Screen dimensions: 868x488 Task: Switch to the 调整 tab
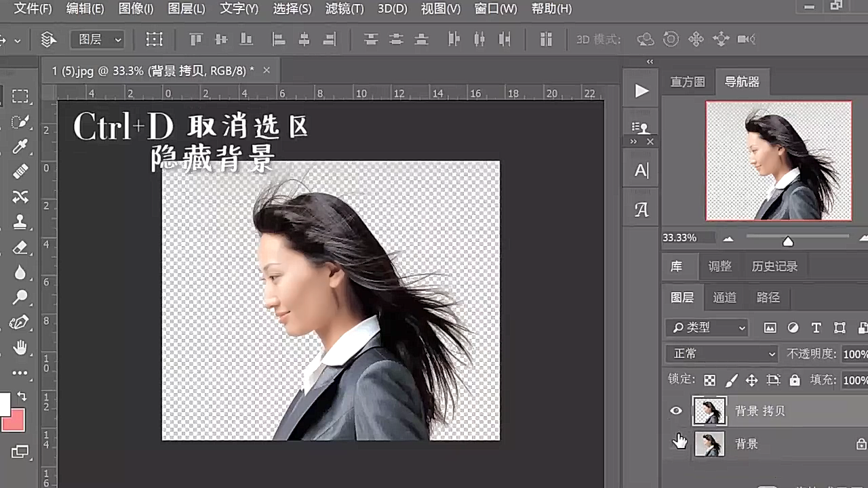tap(719, 266)
